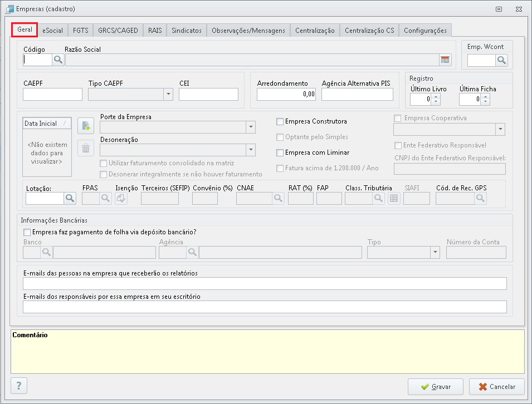The image size is (532, 404).
Task: Go to the GRCS/CAGED tab
Action: (x=118, y=31)
